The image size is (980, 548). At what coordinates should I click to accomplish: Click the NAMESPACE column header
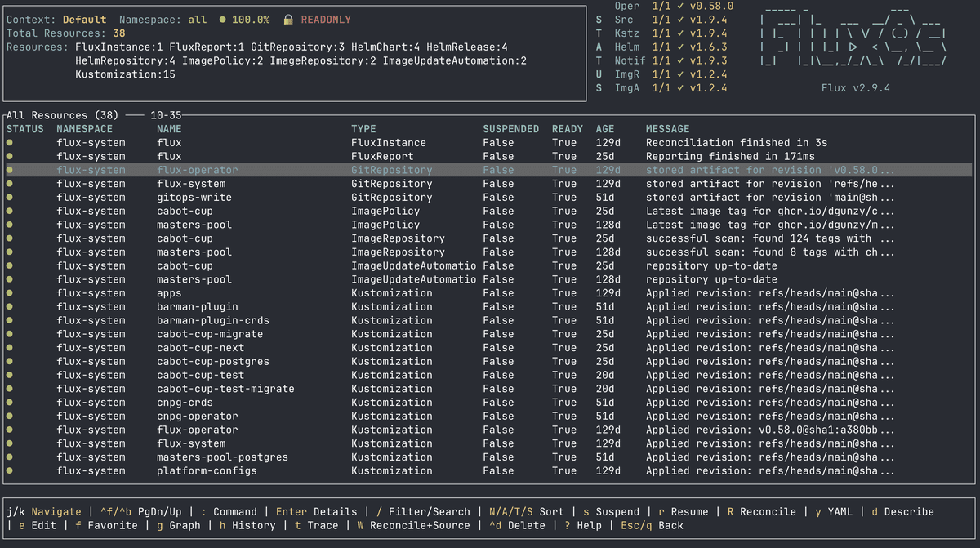85,129
